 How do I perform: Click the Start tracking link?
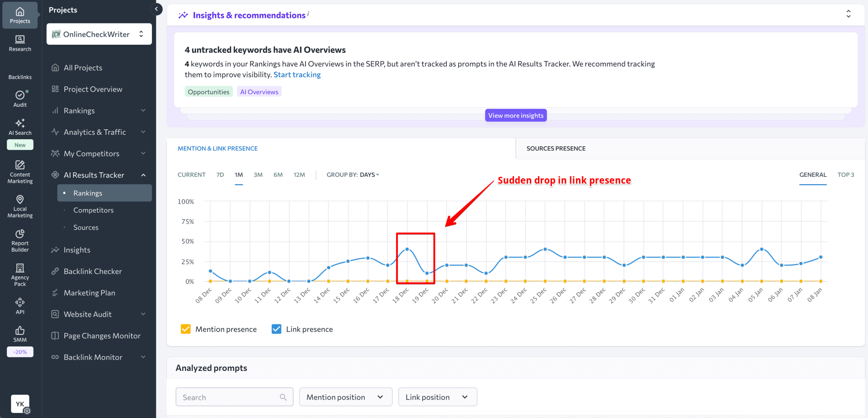297,75
